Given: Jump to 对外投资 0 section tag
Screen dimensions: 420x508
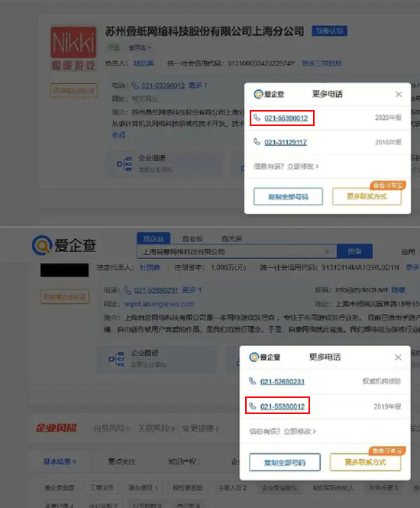Looking at the screenshot, I should [x=384, y=487].
